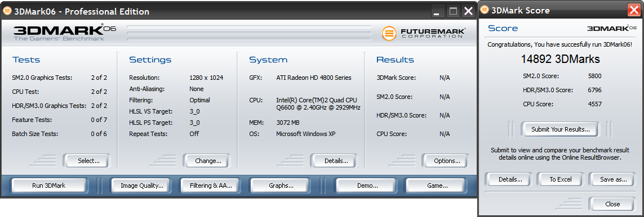Click the 3DMark06 logo in main window
The image size is (644, 217).
pyautogui.click(x=64, y=33)
